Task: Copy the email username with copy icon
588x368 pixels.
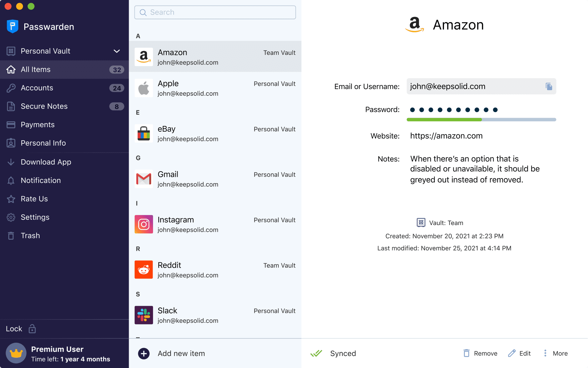Action: click(x=549, y=86)
